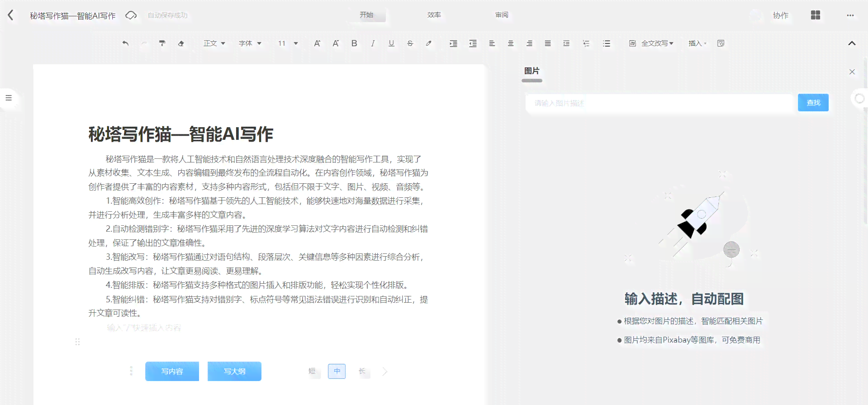This screenshot has height=405, width=868.
Task: Open the outline hamburger menu on left edge
Action: [x=9, y=98]
